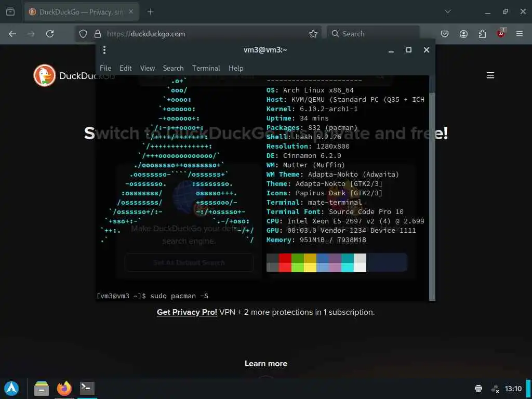Open a new Firefox tab
The width and height of the screenshot is (532, 399).
[x=150, y=12]
